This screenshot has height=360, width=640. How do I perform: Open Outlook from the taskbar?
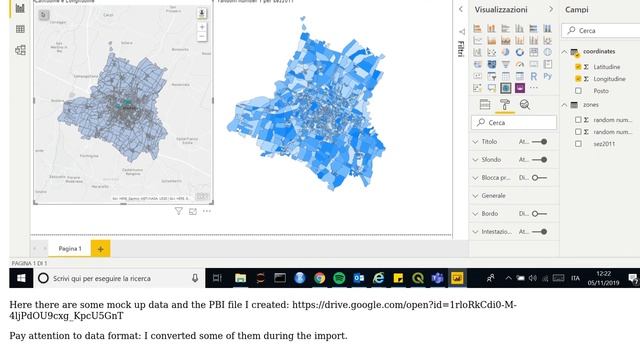point(359,278)
